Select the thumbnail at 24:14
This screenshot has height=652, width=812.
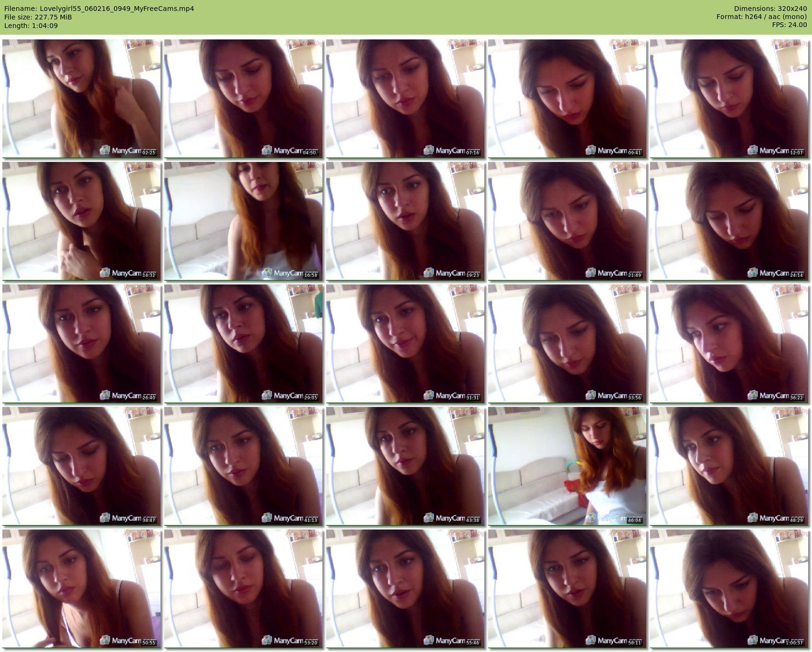729,221
